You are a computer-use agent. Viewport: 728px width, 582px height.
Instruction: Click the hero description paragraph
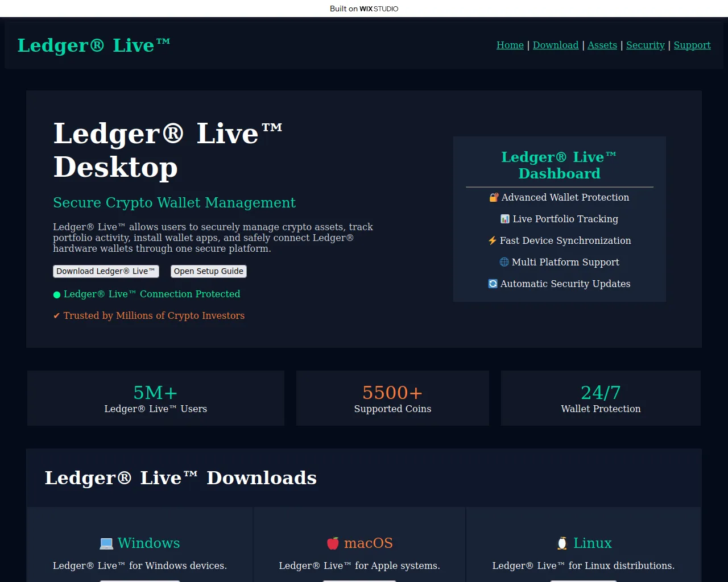(x=213, y=238)
